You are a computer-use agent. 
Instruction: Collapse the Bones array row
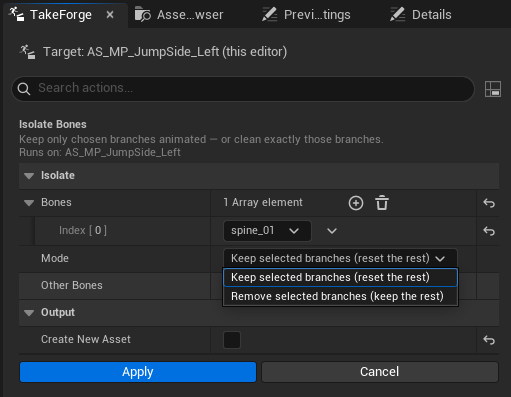(29, 203)
